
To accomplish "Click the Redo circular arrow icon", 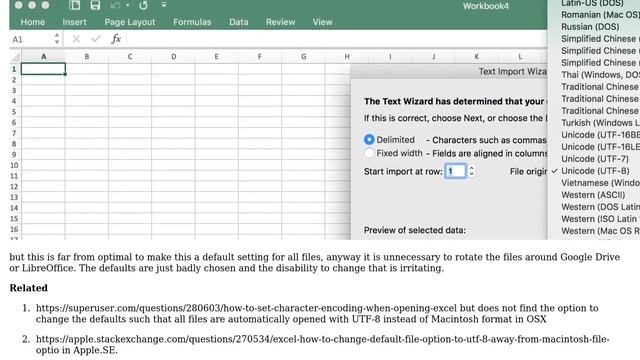I will pos(143,5).
